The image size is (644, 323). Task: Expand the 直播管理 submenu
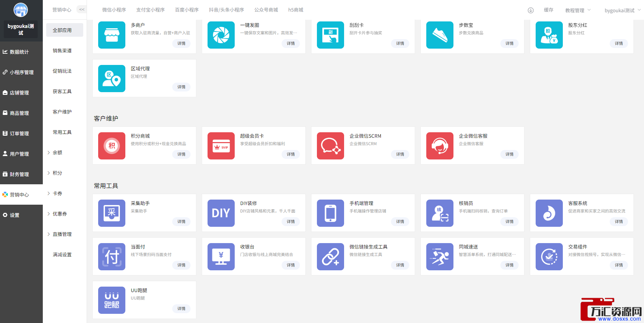coord(62,234)
